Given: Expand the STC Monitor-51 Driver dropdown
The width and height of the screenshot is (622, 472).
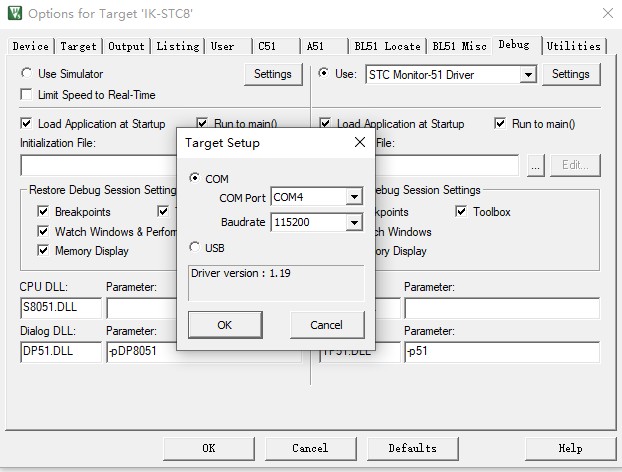Looking at the screenshot, I should (x=528, y=75).
